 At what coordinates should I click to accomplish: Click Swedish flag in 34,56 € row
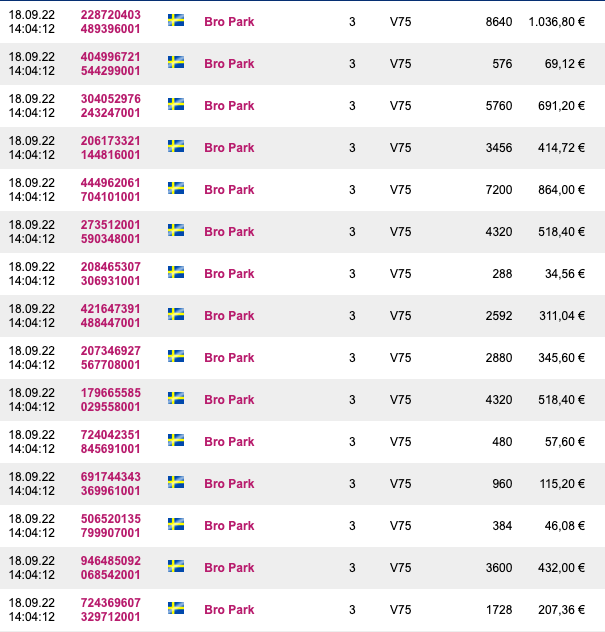176,272
